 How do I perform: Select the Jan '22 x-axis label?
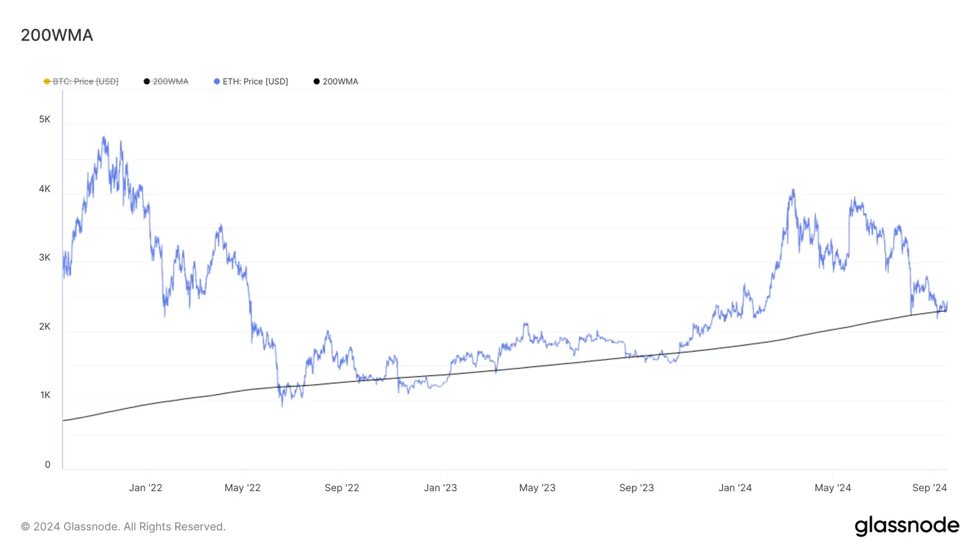[146, 488]
